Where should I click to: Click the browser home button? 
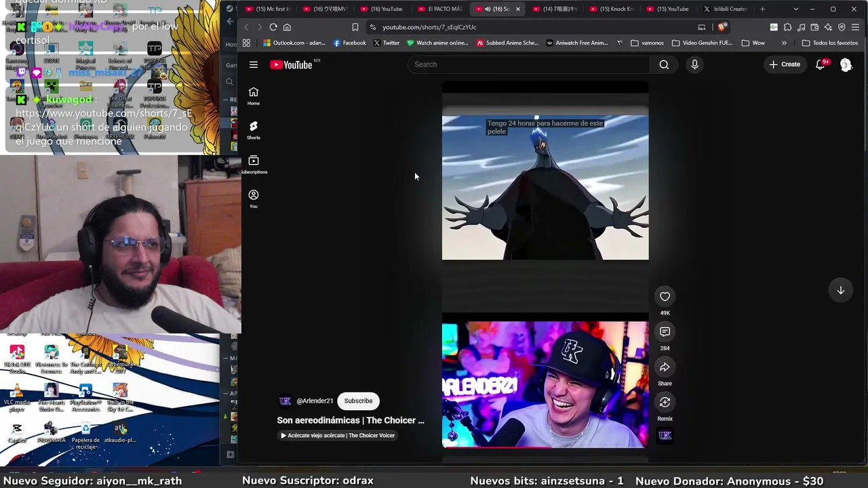[x=287, y=27]
